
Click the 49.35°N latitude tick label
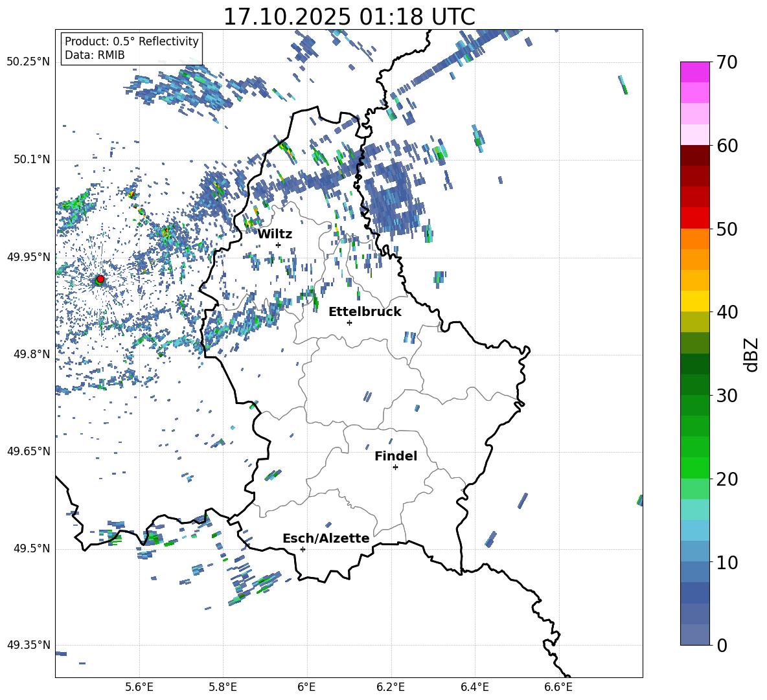(x=29, y=645)
